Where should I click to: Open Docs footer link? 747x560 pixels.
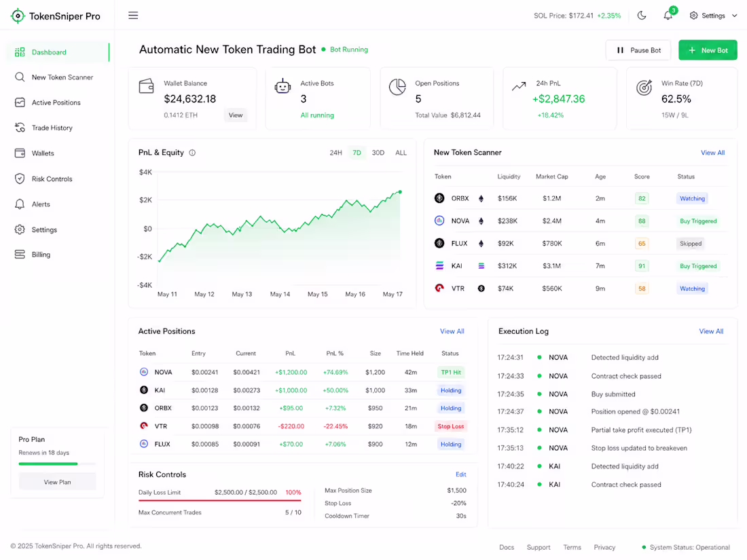click(x=507, y=547)
